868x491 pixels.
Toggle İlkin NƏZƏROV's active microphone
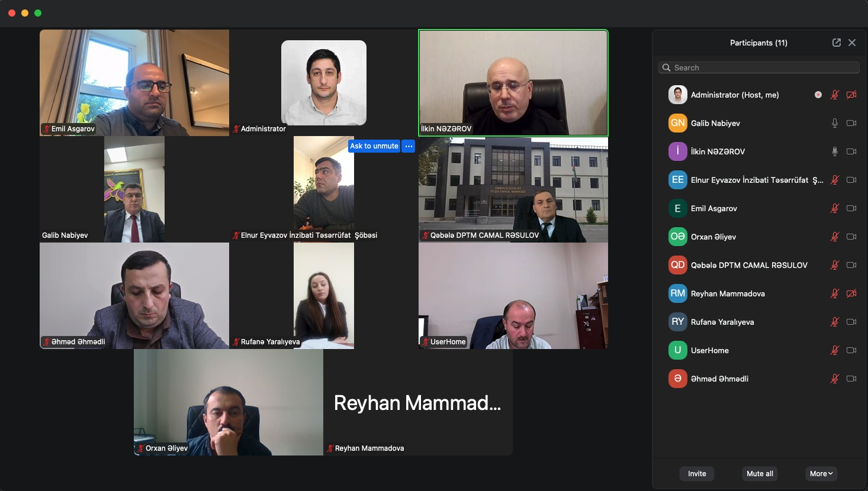[x=835, y=151]
